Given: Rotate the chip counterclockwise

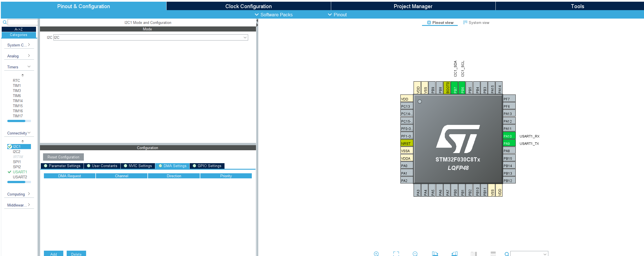Looking at the screenshot, I should tap(454, 254).
